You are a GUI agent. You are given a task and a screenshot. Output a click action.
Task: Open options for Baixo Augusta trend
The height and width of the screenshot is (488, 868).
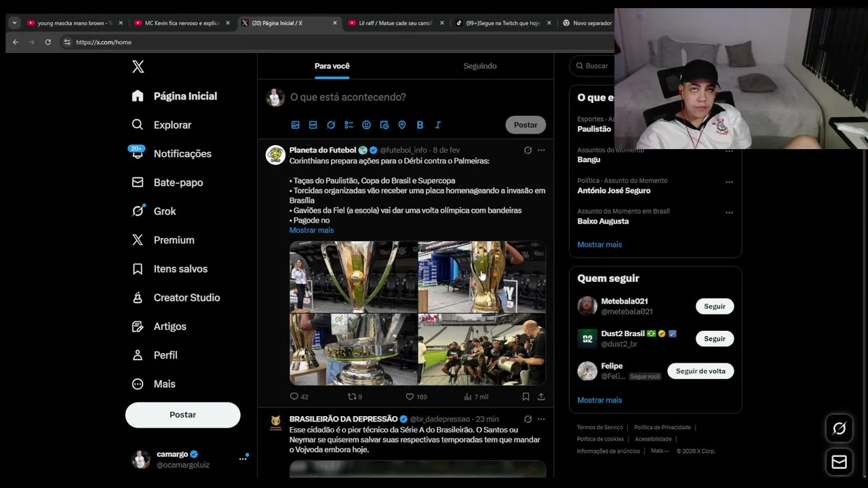click(x=729, y=212)
